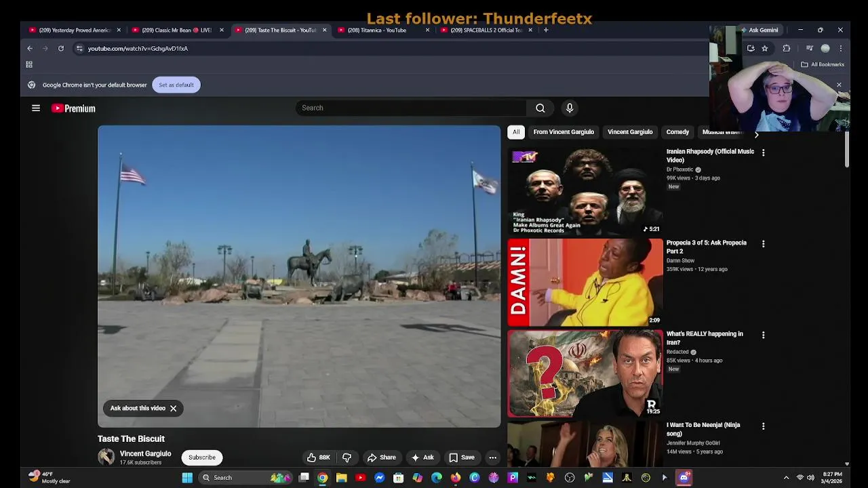868x488 pixels.
Task: Open Chrome extensions puzzle icon
Action: coord(787,48)
